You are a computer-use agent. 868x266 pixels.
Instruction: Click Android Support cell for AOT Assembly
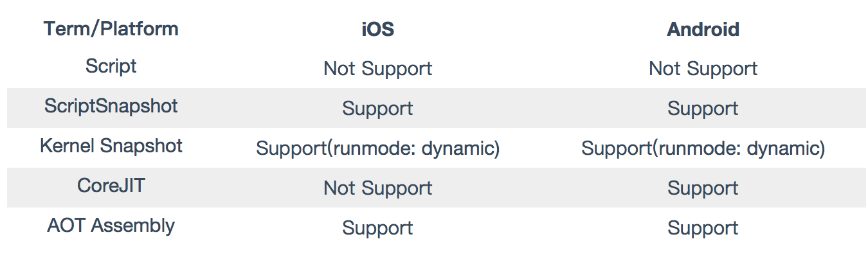pos(703,228)
